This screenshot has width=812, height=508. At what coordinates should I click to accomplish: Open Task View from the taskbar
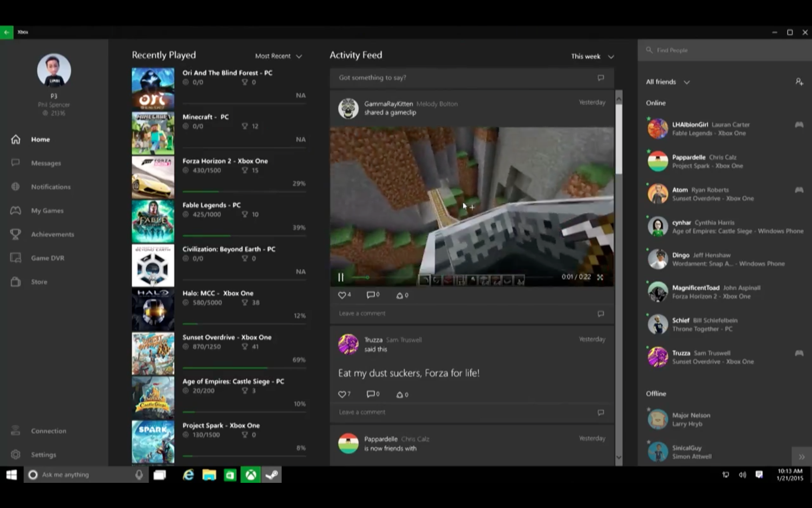[159, 475]
